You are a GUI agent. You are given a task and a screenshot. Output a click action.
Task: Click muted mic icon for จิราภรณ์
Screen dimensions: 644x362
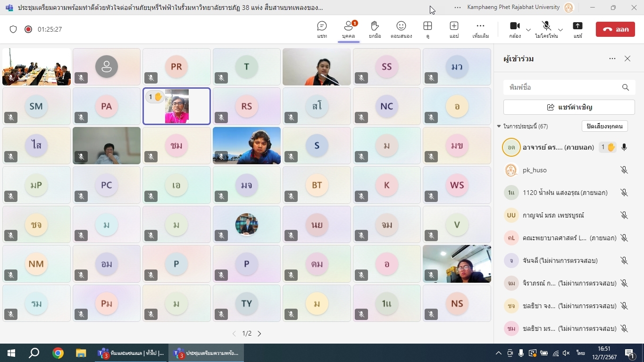(624, 283)
